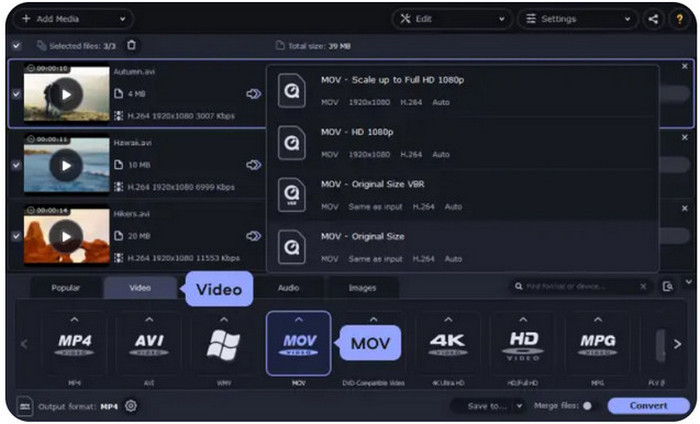Remove Autumn.avi with its X button
This screenshot has height=424, width=700.
tap(685, 66)
